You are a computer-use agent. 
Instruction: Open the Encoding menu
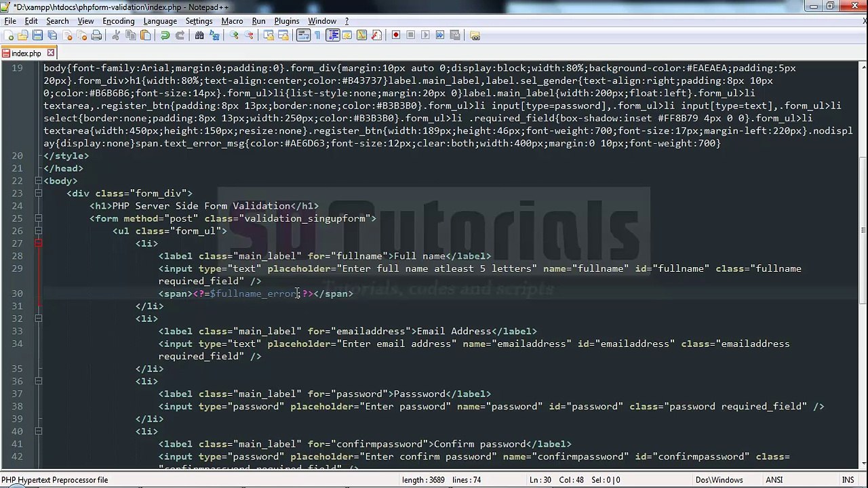(119, 21)
